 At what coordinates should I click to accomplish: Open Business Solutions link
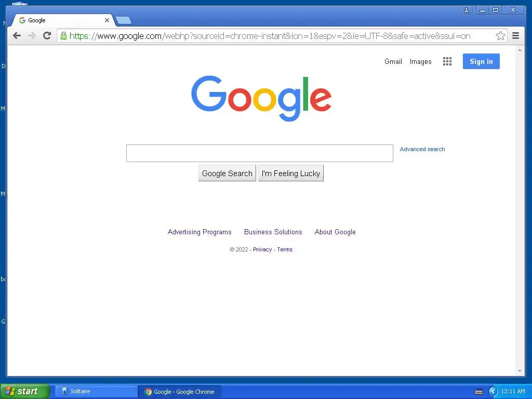click(273, 232)
